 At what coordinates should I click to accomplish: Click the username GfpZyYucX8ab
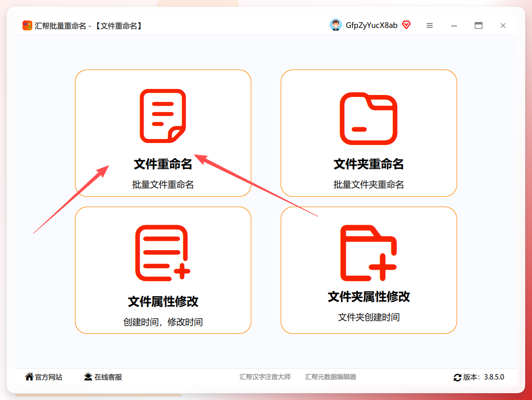coord(371,25)
